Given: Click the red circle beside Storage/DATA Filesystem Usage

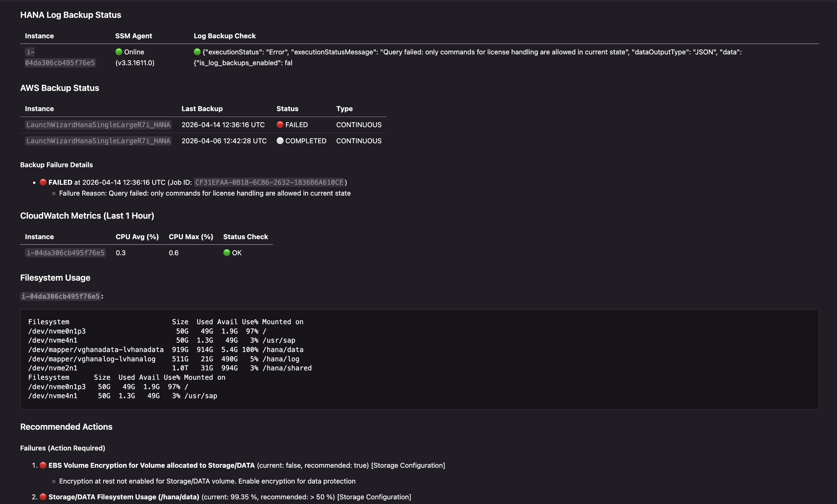Looking at the screenshot, I should pyautogui.click(x=43, y=497).
